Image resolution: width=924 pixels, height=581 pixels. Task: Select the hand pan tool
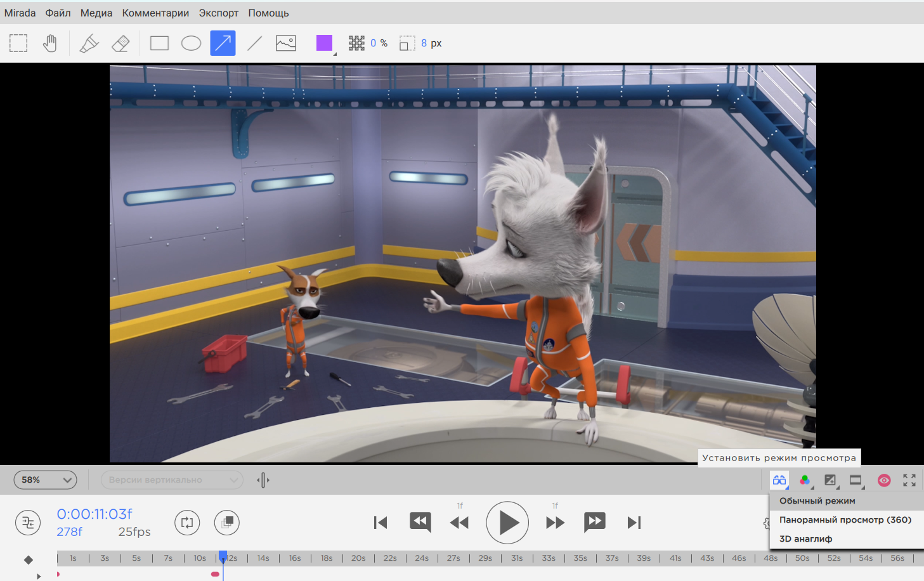click(x=50, y=43)
